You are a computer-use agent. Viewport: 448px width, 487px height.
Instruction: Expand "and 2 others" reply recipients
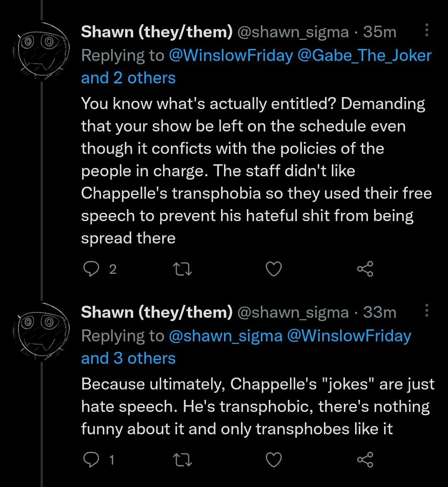coord(128,78)
